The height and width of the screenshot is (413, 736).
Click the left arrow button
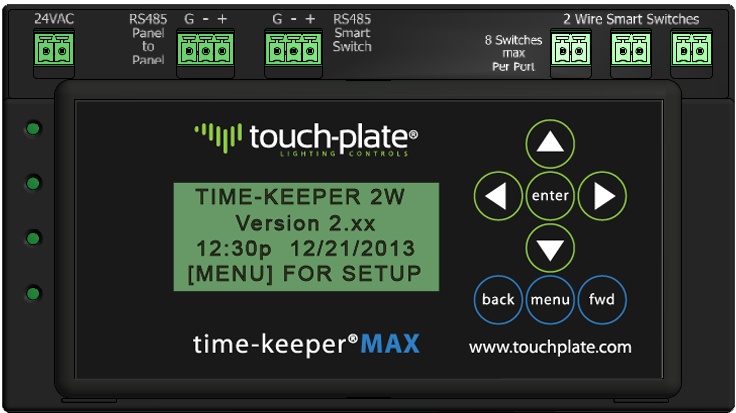(498, 196)
